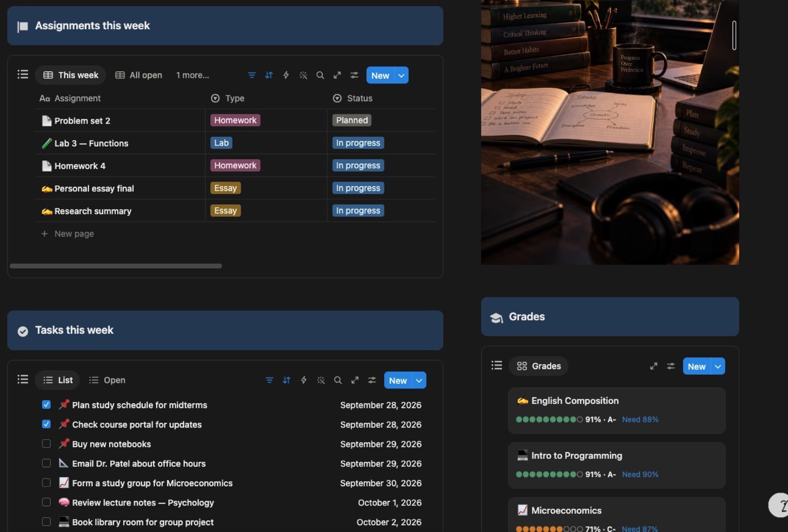
Task: Open dropdown arrow next to Assignments New button
Action: pyautogui.click(x=401, y=75)
